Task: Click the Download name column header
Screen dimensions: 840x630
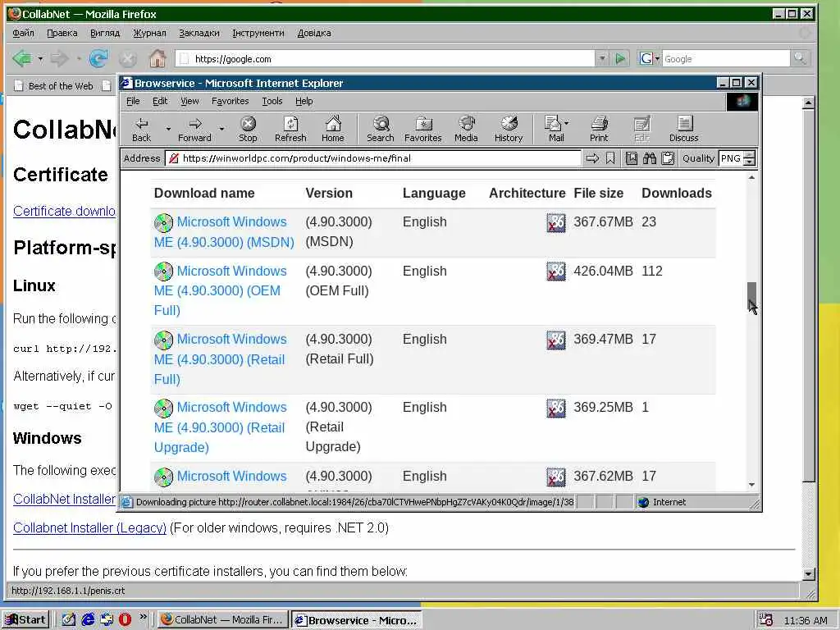Action: coord(204,193)
